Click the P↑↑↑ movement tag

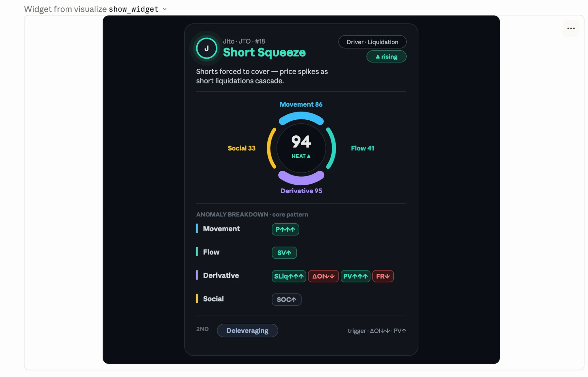coord(285,229)
